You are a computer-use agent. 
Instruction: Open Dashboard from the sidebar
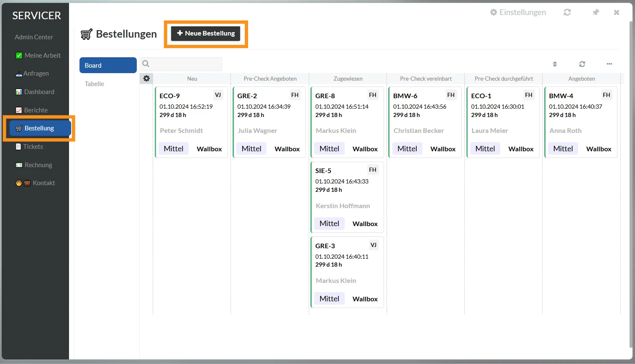tap(35, 92)
